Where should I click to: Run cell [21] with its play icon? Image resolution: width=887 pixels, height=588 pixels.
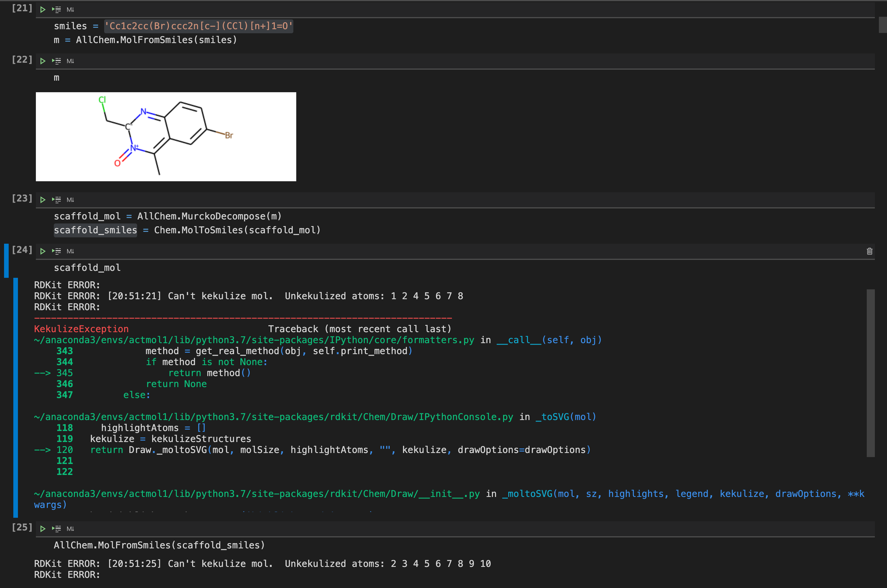pos(43,9)
